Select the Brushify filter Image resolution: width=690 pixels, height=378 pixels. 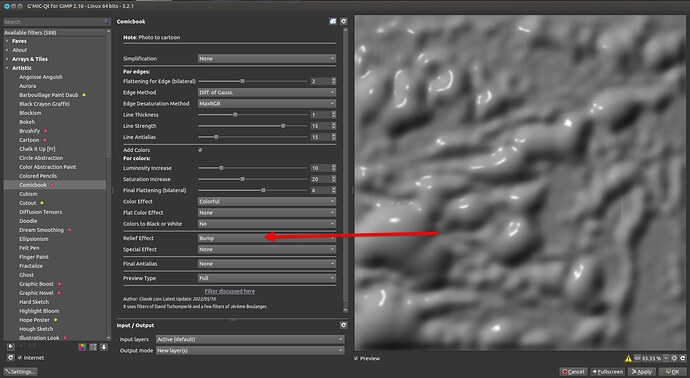pyautogui.click(x=29, y=131)
